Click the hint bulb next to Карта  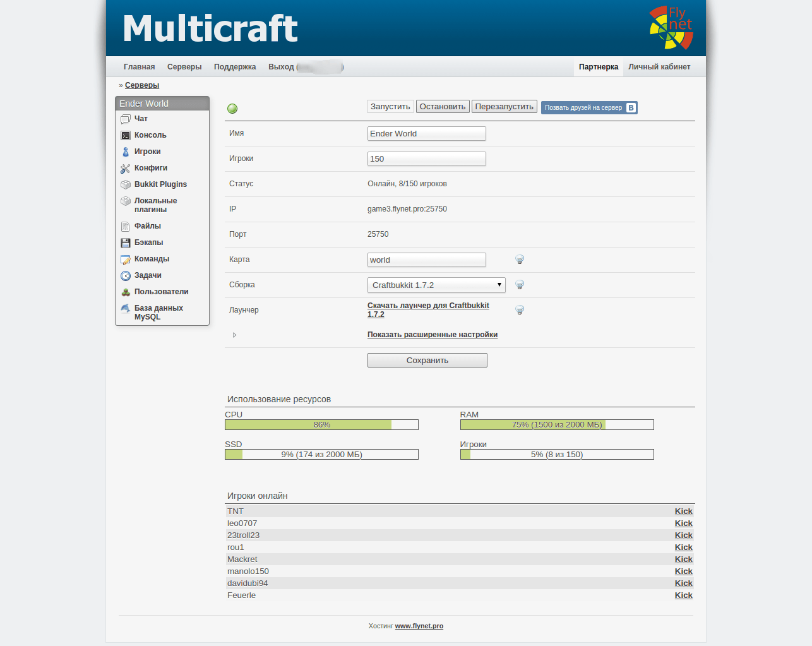520,260
